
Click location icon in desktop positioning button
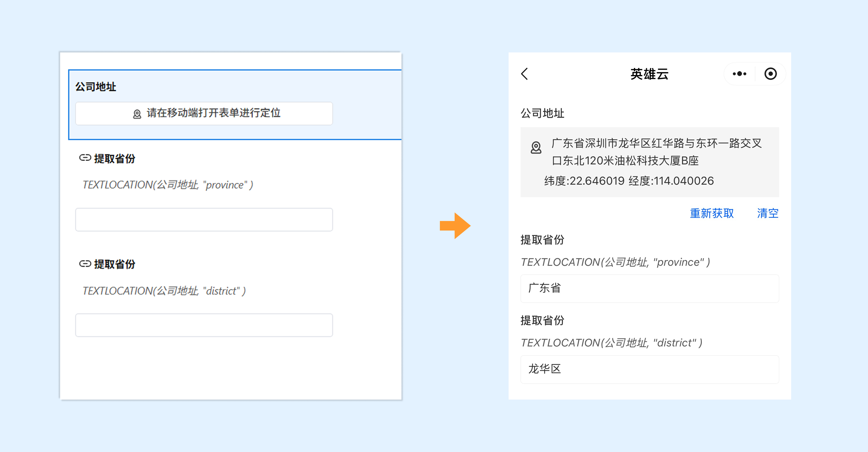click(x=137, y=114)
